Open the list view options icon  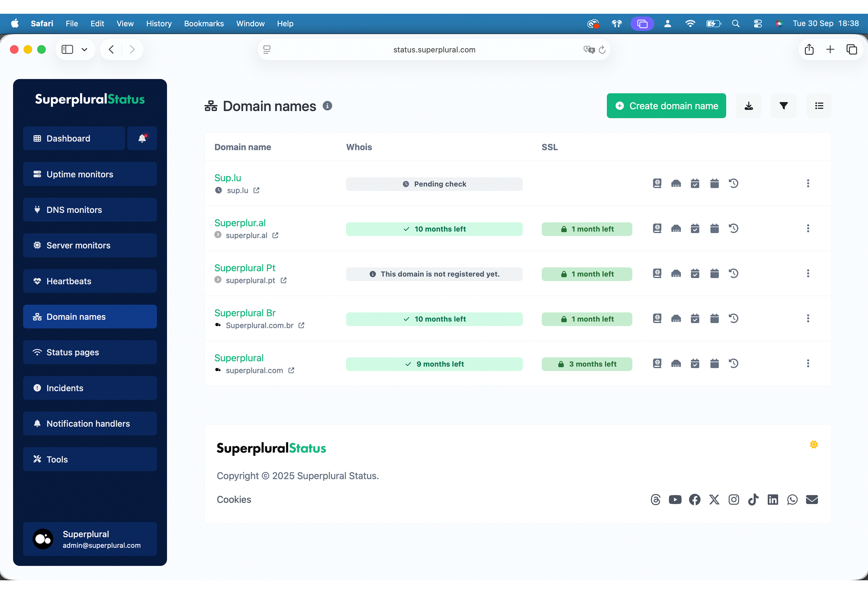[819, 106]
